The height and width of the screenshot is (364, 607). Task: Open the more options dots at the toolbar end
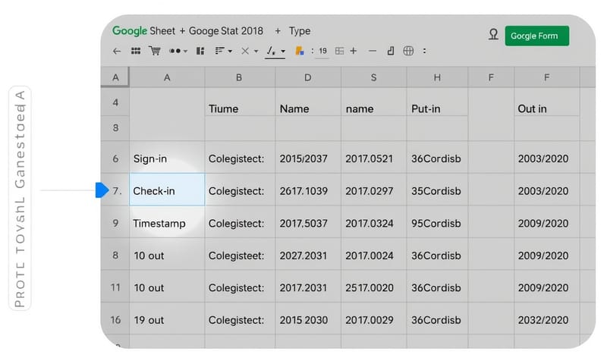tap(425, 51)
